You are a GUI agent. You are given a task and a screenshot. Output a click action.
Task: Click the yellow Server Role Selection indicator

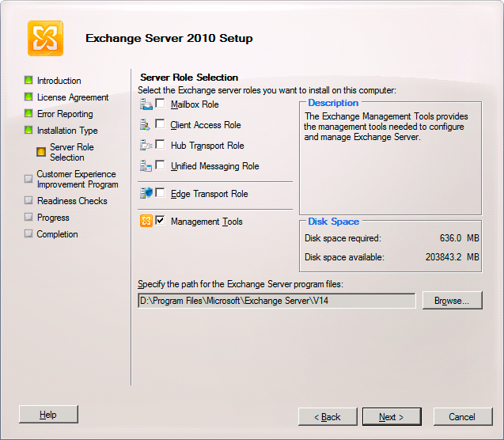[x=41, y=152]
